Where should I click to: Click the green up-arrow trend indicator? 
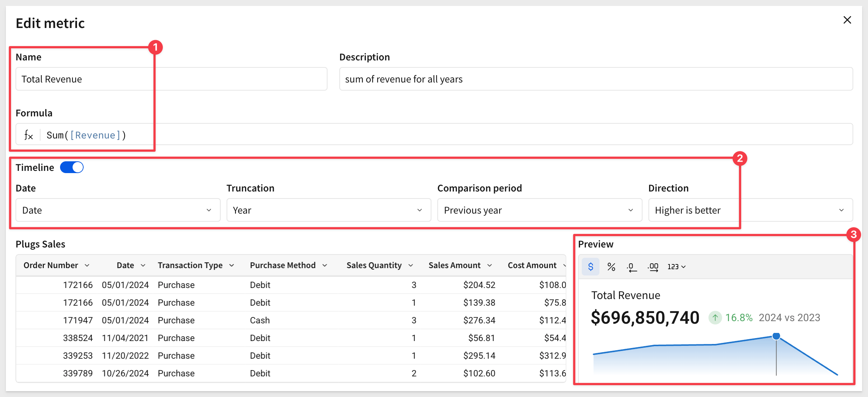point(715,317)
